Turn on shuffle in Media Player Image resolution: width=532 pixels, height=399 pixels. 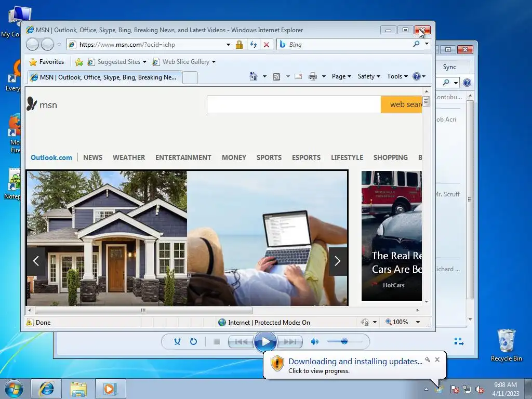tap(177, 342)
